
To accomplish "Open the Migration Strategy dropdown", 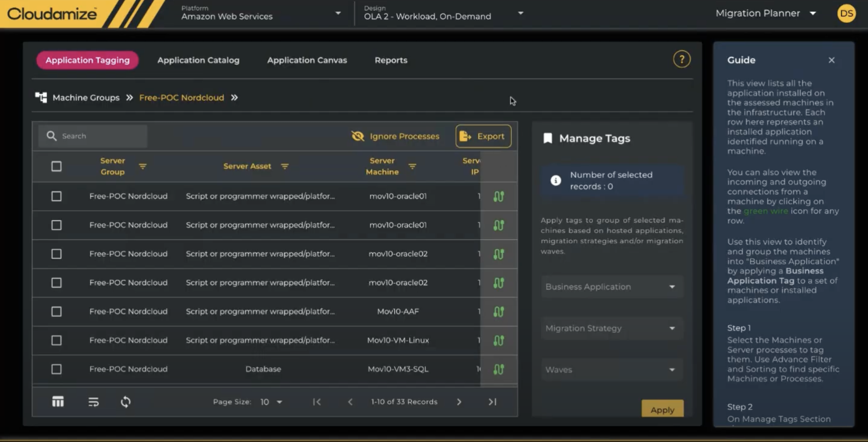I will point(612,328).
